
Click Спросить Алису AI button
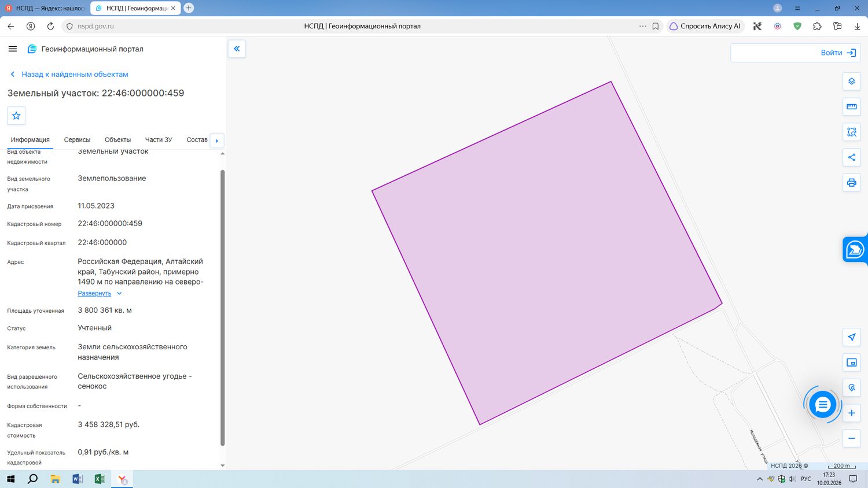pyautogui.click(x=705, y=26)
